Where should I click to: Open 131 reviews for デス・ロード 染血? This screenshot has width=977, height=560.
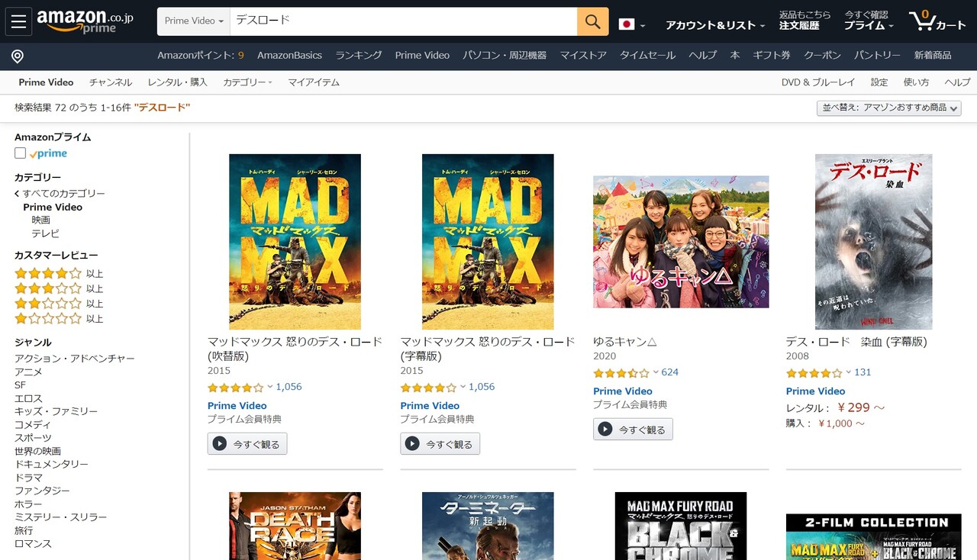pyautogui.click(x=863, y=372)
